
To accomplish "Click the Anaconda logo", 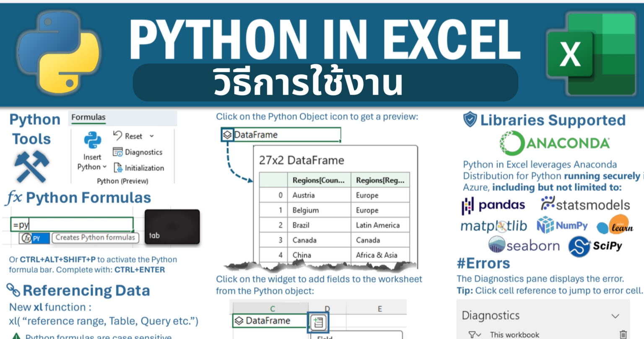I will coord(555,143).
